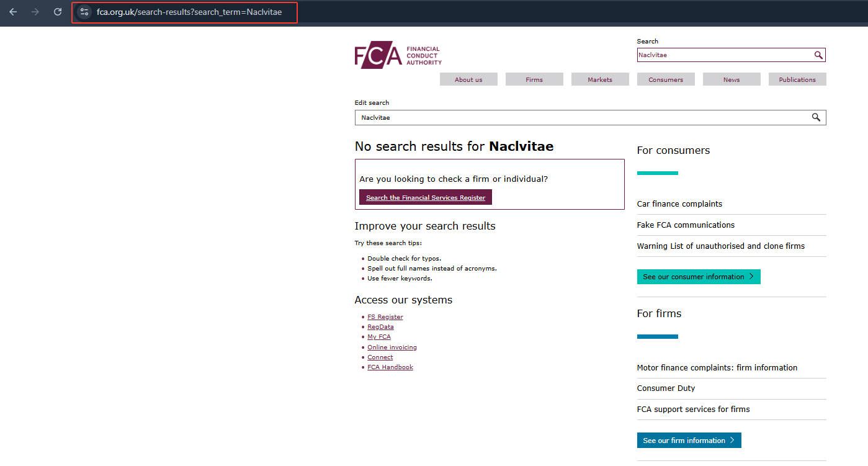Screen dimensions: 868x466
Task: Open the Online invoicing link
Action: (x=392, y=347)
